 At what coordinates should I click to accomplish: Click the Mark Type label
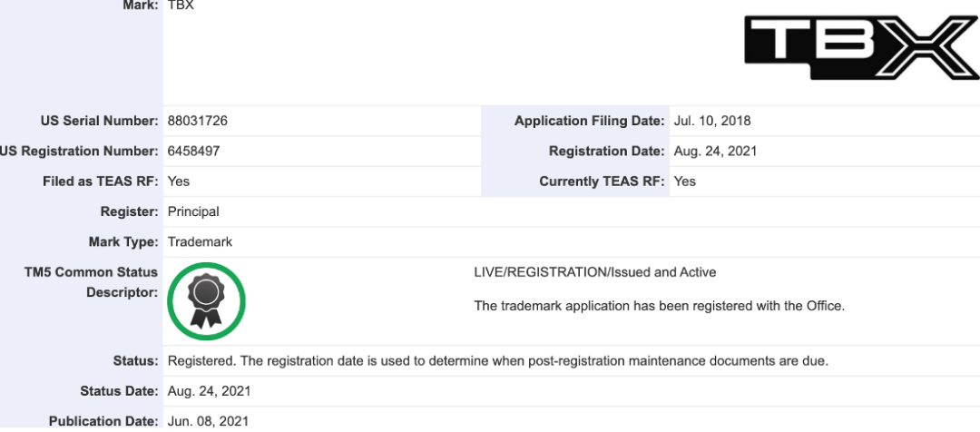123,241
